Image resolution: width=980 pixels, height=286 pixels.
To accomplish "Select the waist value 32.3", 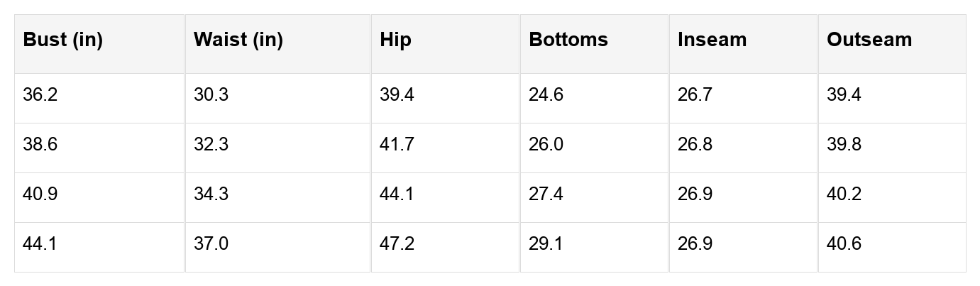I will tap(211, 145).
